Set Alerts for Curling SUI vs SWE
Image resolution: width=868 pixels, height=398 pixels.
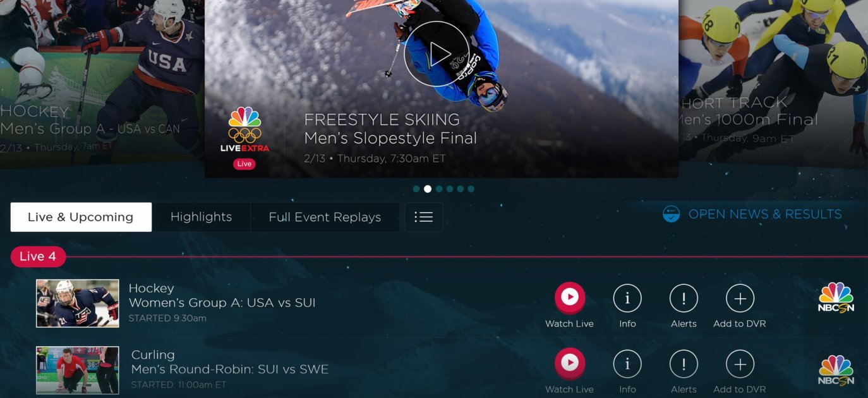coord(684,364)
